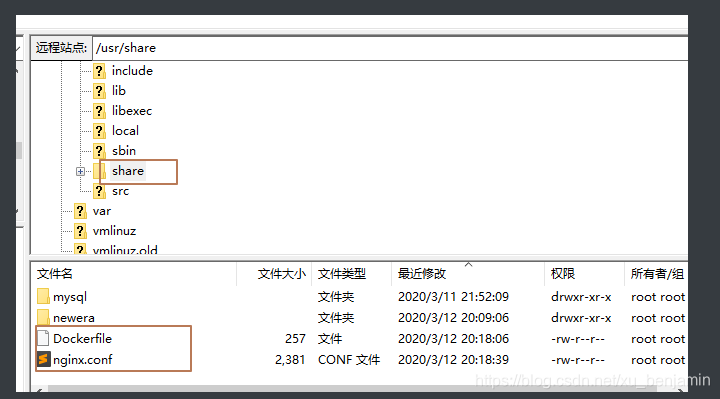Select the Dockerfile file row

coord(360,338)
